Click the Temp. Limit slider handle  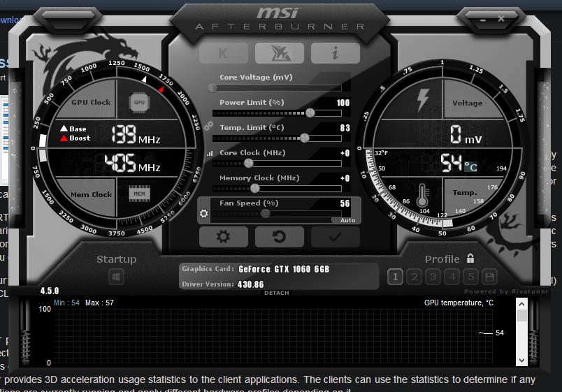[x=305, y=138]
